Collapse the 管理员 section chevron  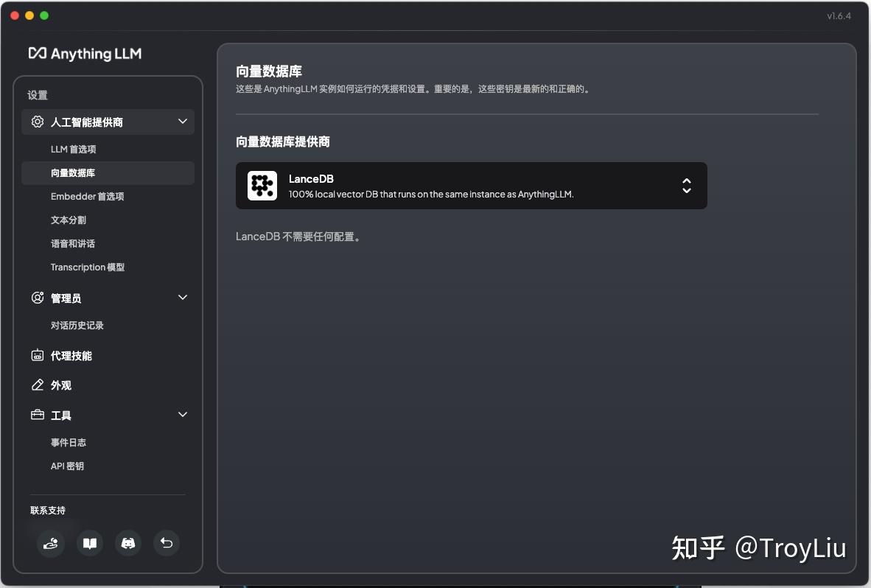tap(182, 297)
